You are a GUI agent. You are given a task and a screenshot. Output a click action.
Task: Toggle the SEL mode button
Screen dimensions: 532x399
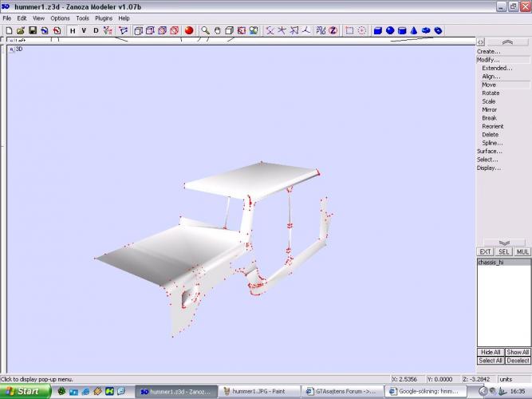(x=503, y=252)
